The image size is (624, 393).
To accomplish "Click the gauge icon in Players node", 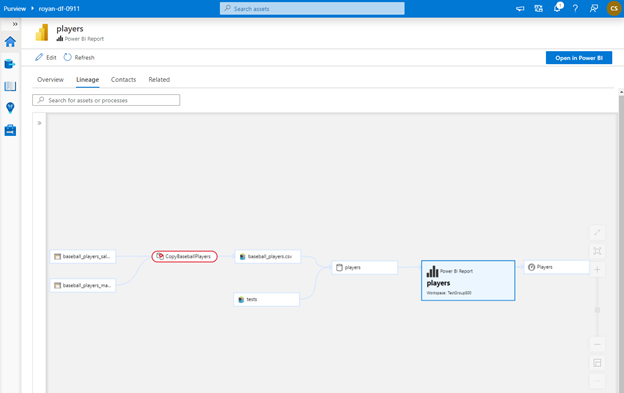I will point(531,267).
